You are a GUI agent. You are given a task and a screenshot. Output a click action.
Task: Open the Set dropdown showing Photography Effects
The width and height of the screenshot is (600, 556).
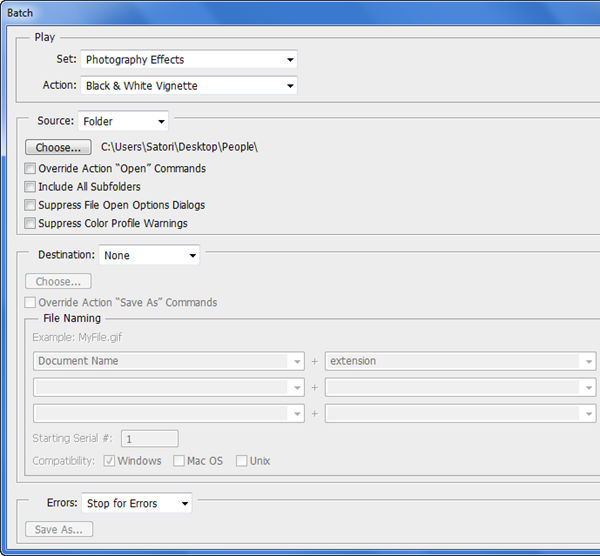pos(189,60)
